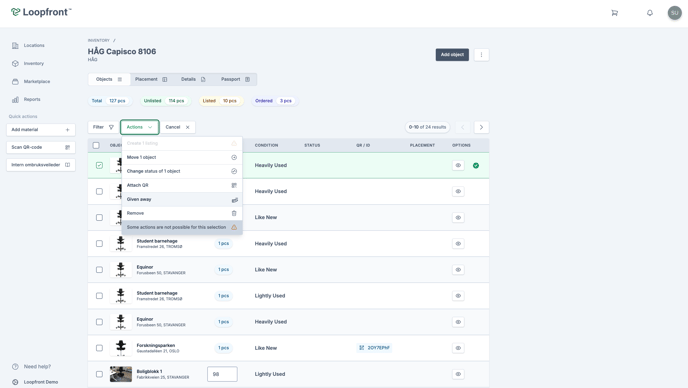View Boligblokk 1 row eye icon
This screenshot has height=388, width=688.
pyautogui.click(x=458, y=374)
